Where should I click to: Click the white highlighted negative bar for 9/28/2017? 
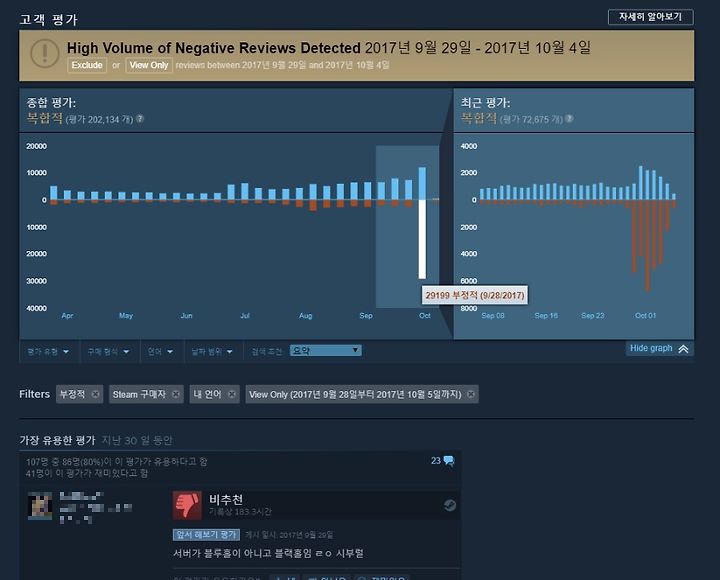[x=422, y=239]
